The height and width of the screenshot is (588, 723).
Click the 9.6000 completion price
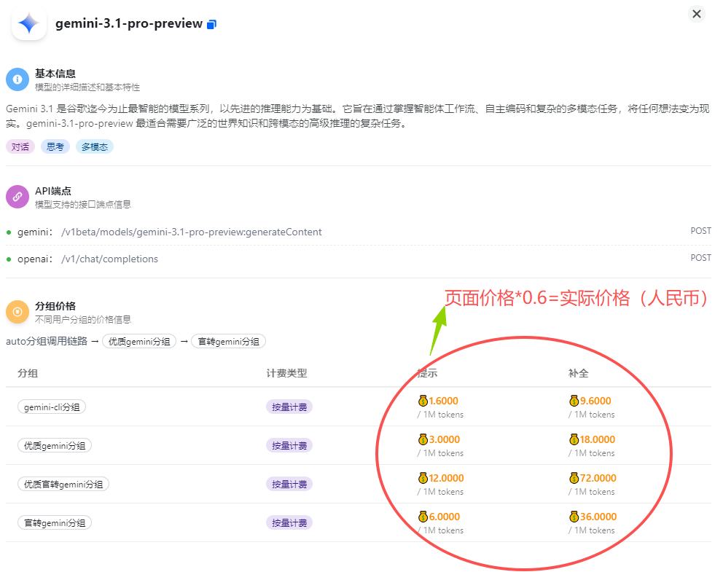[595, 401]
